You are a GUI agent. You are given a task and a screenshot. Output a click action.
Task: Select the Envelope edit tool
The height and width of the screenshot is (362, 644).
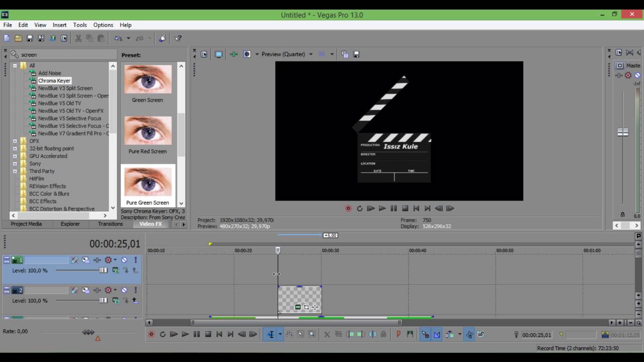pos(289,334)
